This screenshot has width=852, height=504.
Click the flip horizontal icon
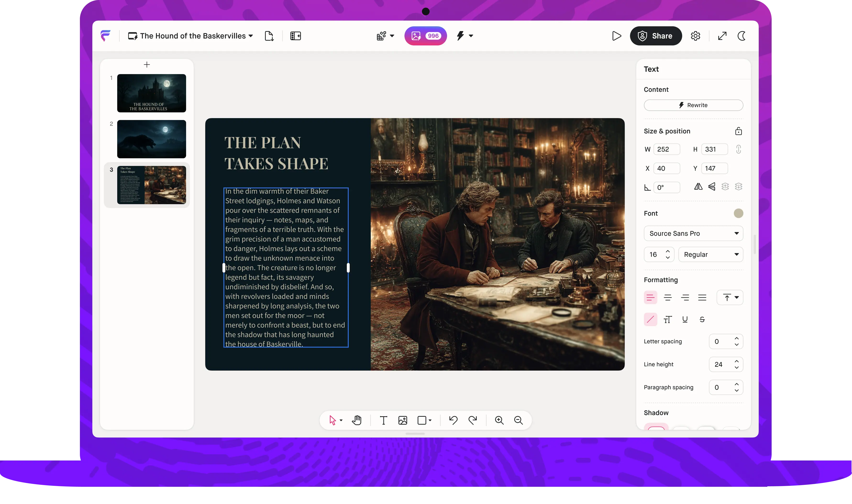pos(698,186)
